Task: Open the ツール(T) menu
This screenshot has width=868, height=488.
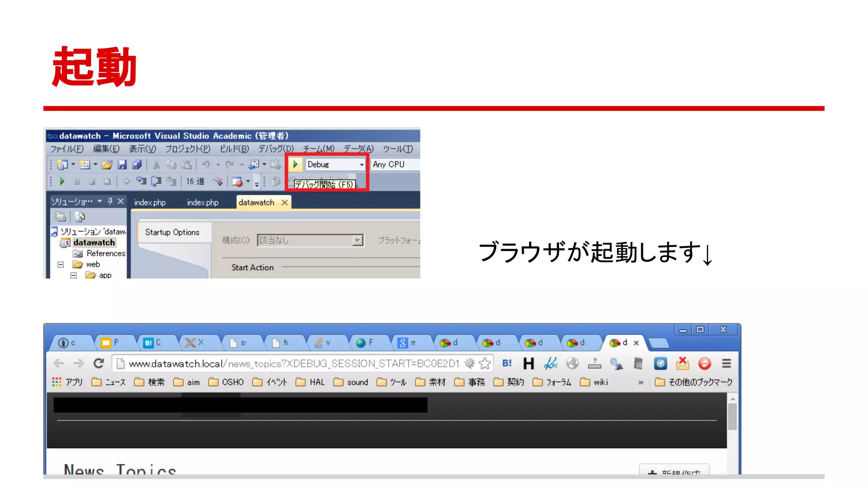Action: [x=398, y=149]
